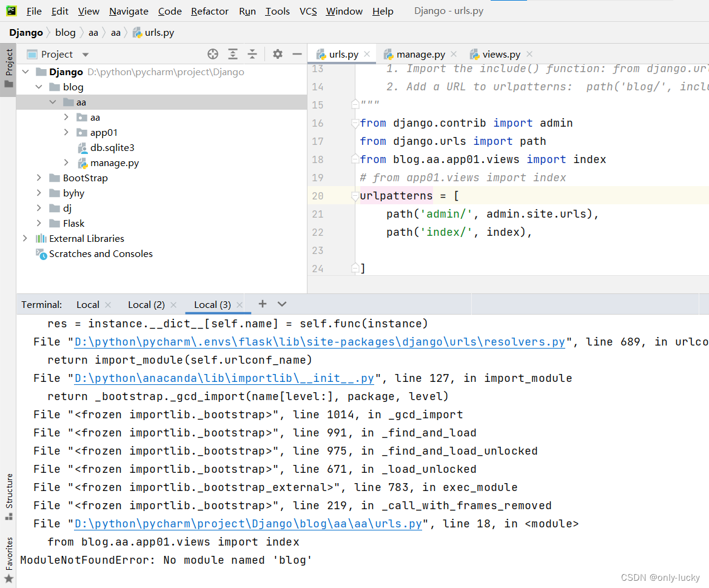
Task: Click the PyCharm application icon in the title bar
Action: point(12,10)
